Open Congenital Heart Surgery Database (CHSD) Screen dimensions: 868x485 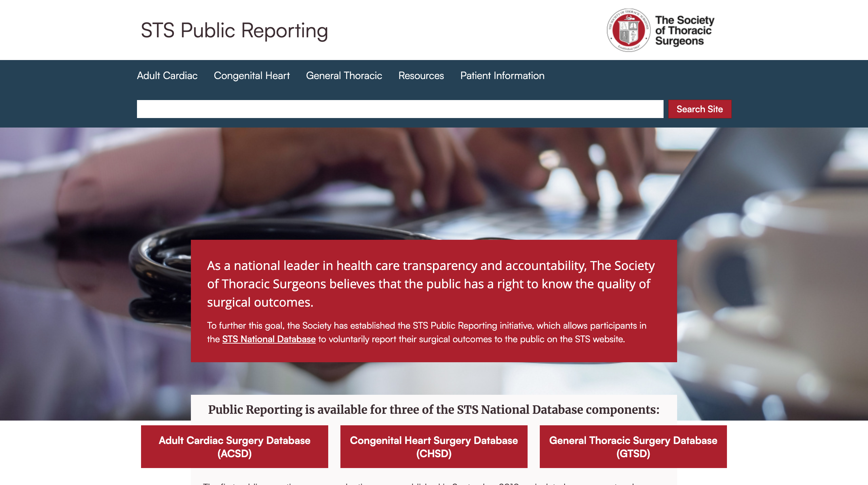pos(434,446)
